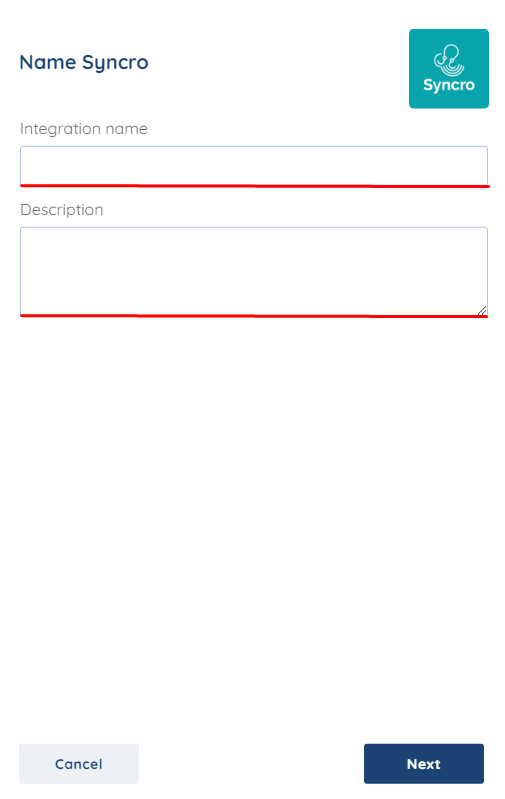Click the Description label
The width and height of the screenshot is (505, 799).
[62, 209]
